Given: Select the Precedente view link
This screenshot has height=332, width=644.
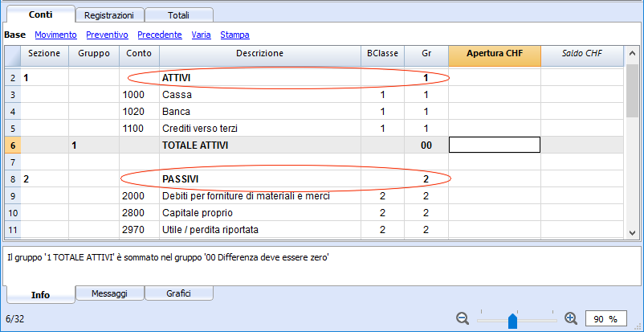Looking at the screenshot, I should tap(160, 35).
